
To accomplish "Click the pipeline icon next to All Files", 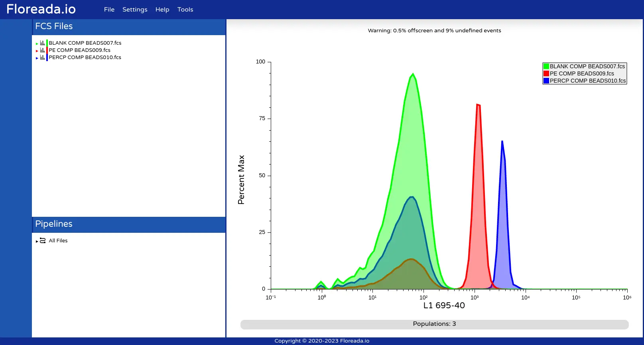I will pyautogui.click(x=43, y=241).
